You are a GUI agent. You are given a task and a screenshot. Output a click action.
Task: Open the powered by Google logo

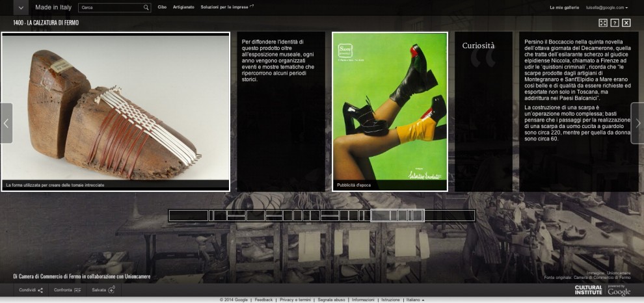[x=619, y=290]
